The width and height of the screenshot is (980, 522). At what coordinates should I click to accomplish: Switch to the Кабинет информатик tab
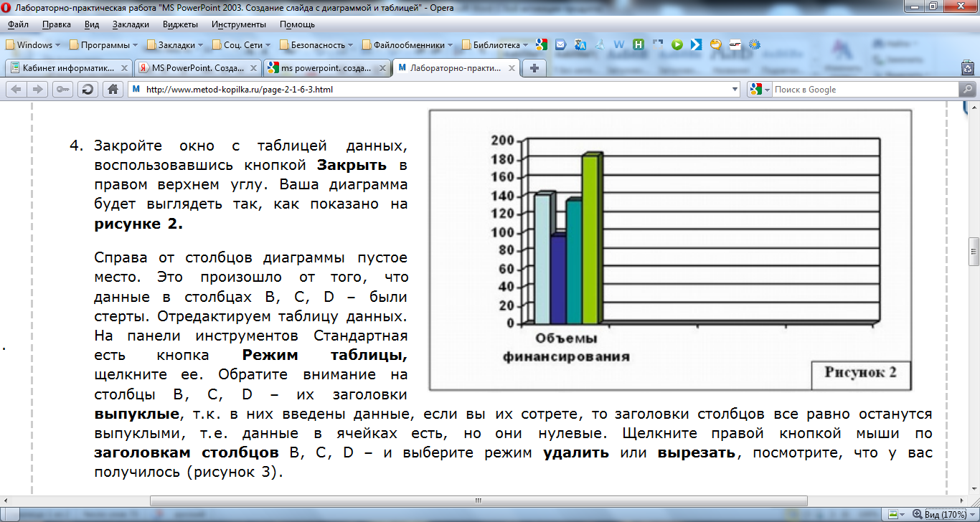pos(68,68)
